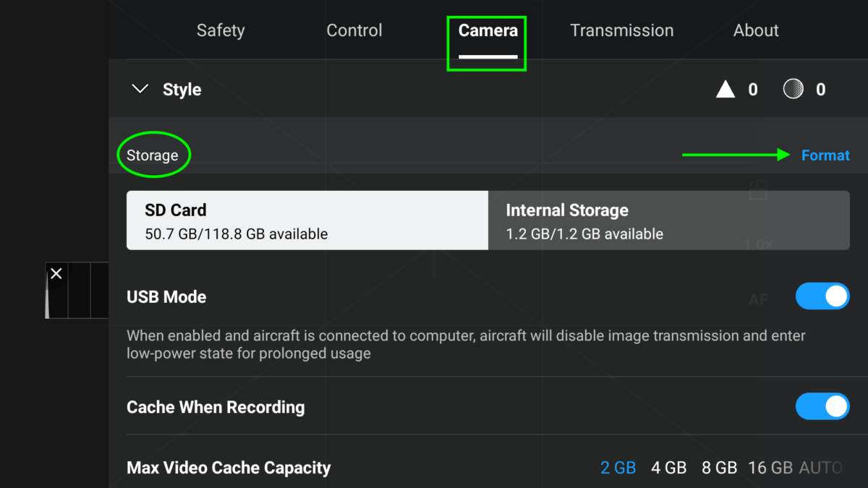Click the noise reduction circle icon
The height and width of the screenshot is (488, 868).
[x=793, y=88]
